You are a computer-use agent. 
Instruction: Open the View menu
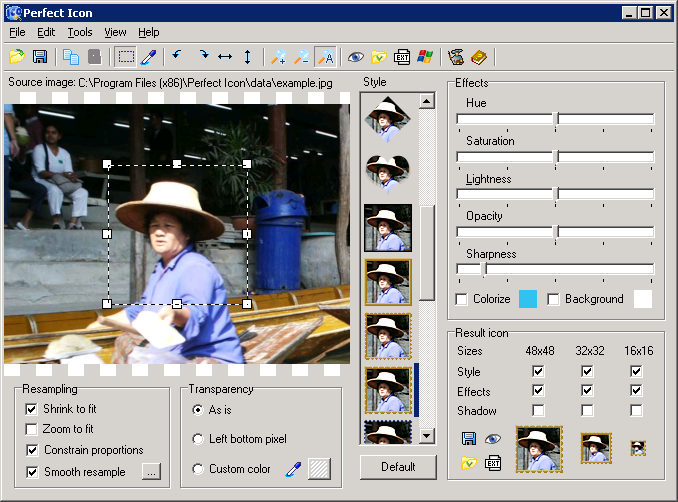[115, 32]
